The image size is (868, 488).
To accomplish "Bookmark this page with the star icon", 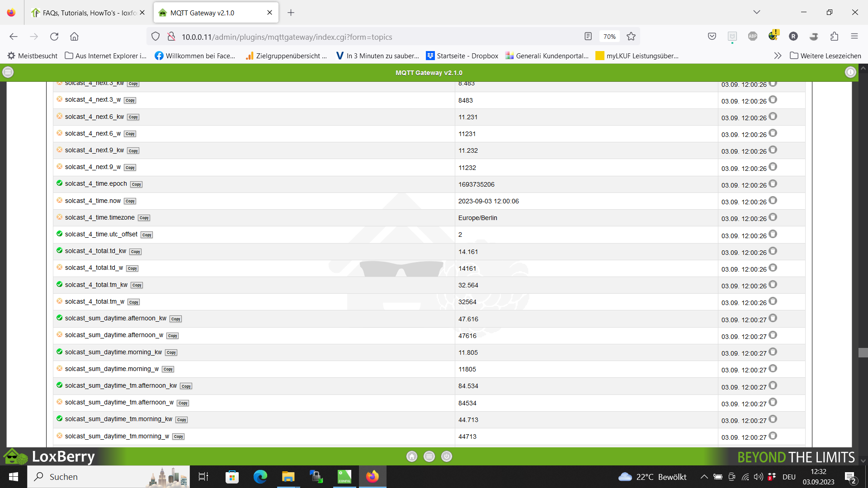I will point(631,37).
